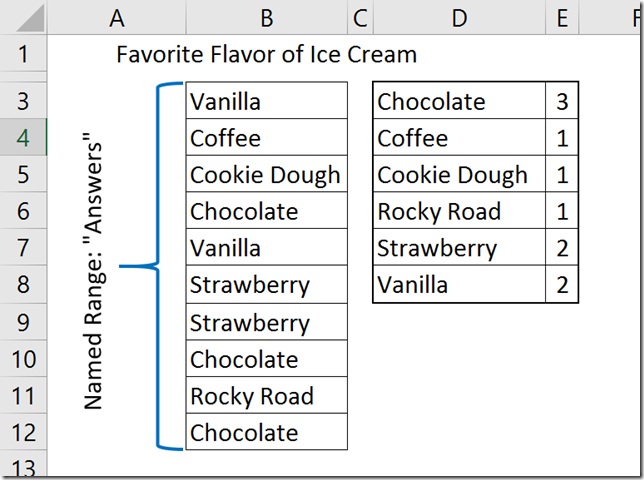The image size is (644, 480).
Task: Select the Rocky Road count cell in column E
Action: [562, 212]
